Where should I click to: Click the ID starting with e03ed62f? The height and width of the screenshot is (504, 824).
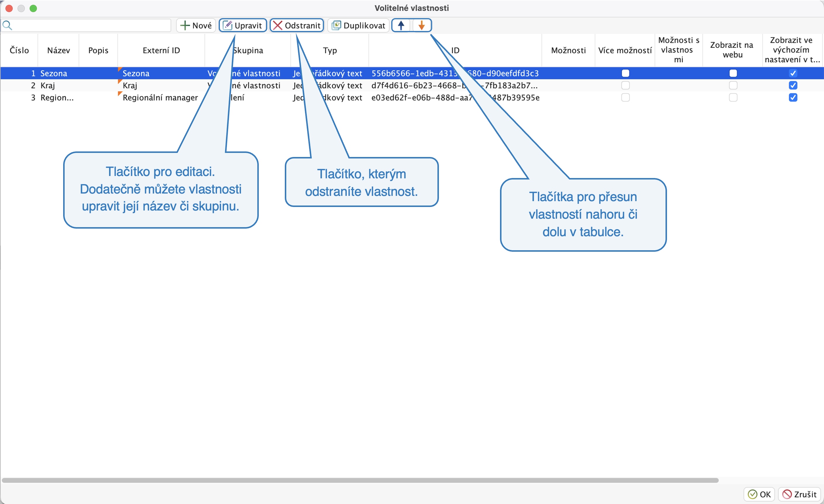455,97
